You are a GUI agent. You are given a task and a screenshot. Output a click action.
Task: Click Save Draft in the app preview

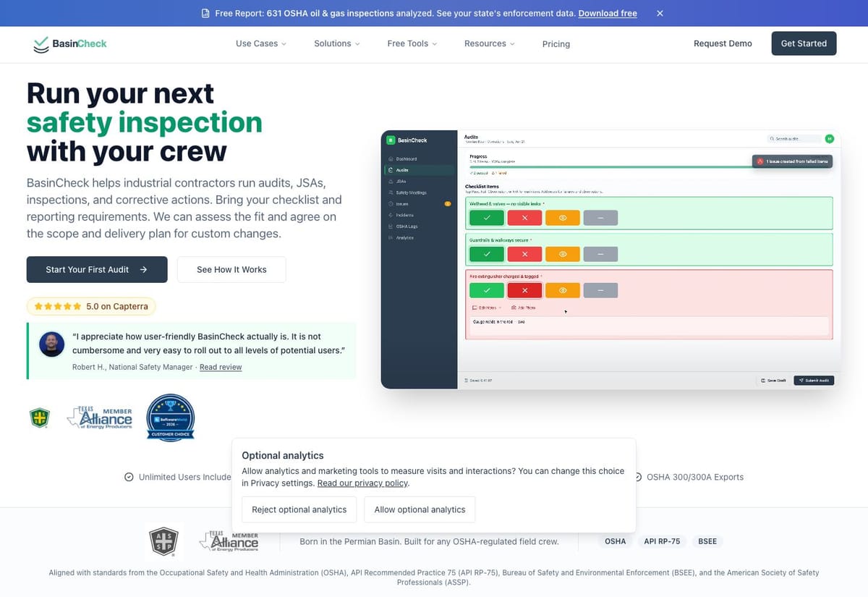[x=773, y=380]
